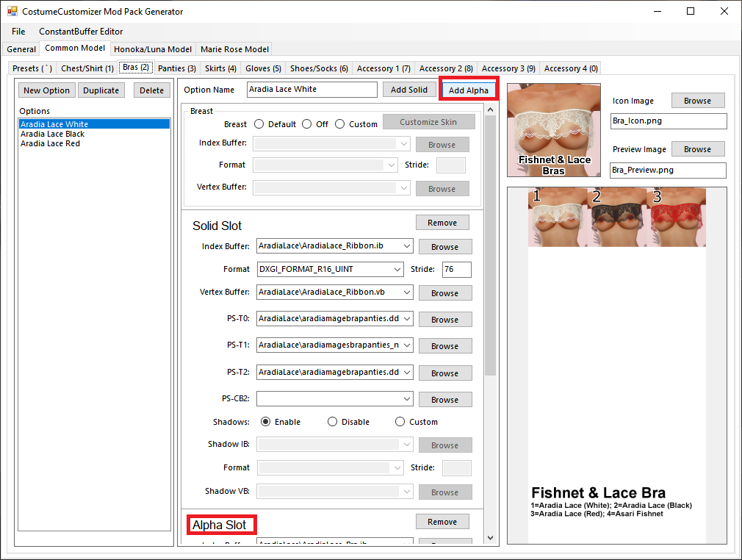Image resolution: width=742 pixels, height=560 pixels.
Task: Select Aradia Lace Black in Options list
Action: point(94,134)
